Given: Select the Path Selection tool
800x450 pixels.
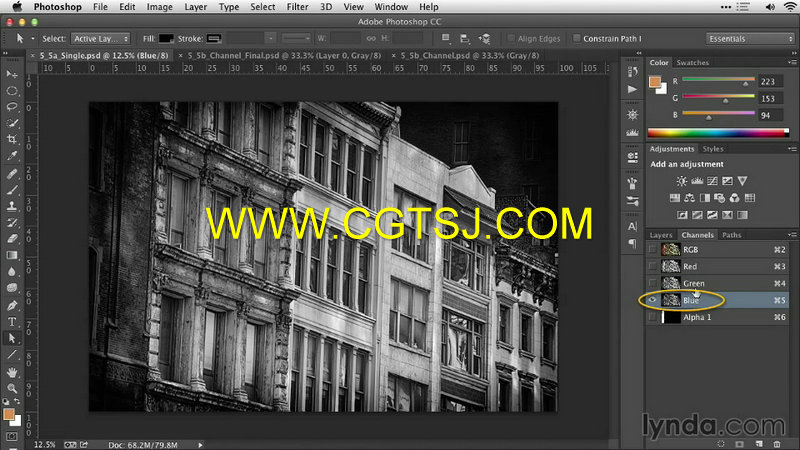Looking at the screenshot, I should (x=12, y=338).
